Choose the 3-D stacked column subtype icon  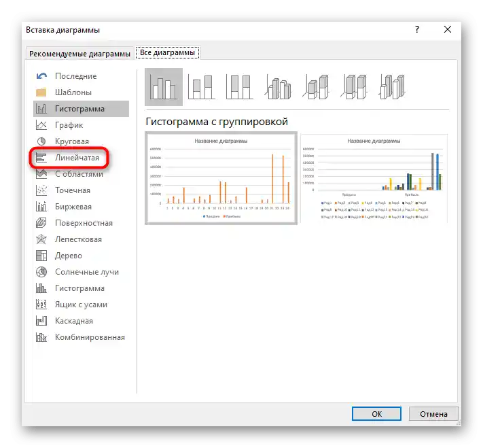(317, 87)
